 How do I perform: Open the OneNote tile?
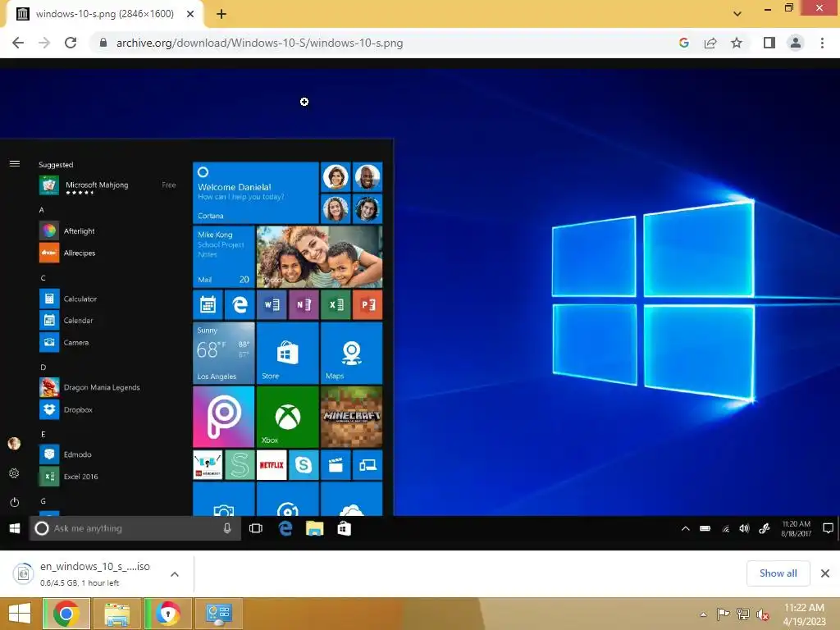pos(304,305)
